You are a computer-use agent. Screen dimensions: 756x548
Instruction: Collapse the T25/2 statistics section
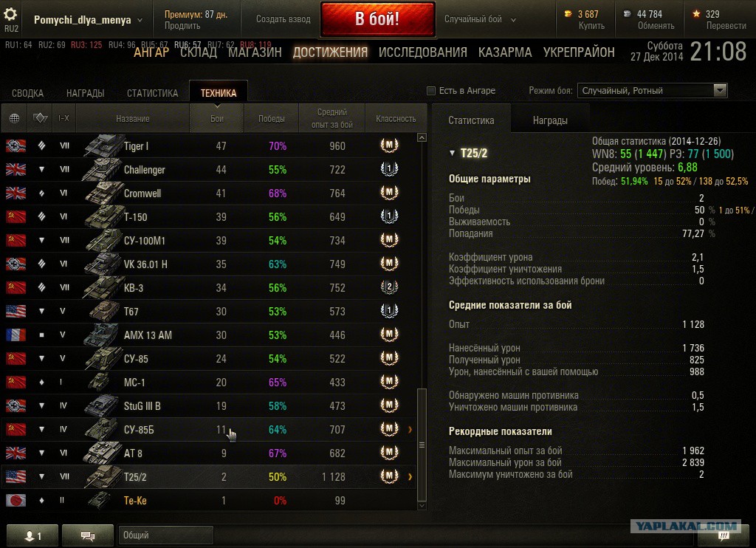click(452, 153)
